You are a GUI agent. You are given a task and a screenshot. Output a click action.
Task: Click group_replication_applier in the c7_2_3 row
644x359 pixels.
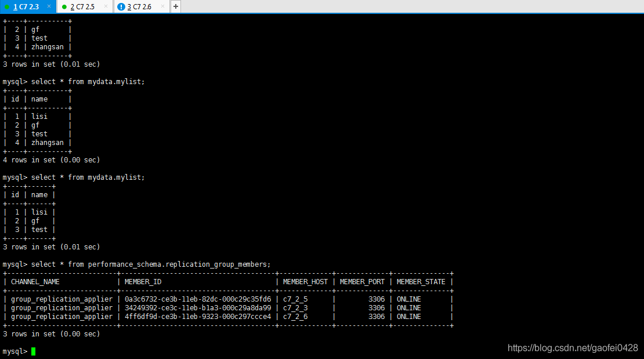(x=61, y=307)
